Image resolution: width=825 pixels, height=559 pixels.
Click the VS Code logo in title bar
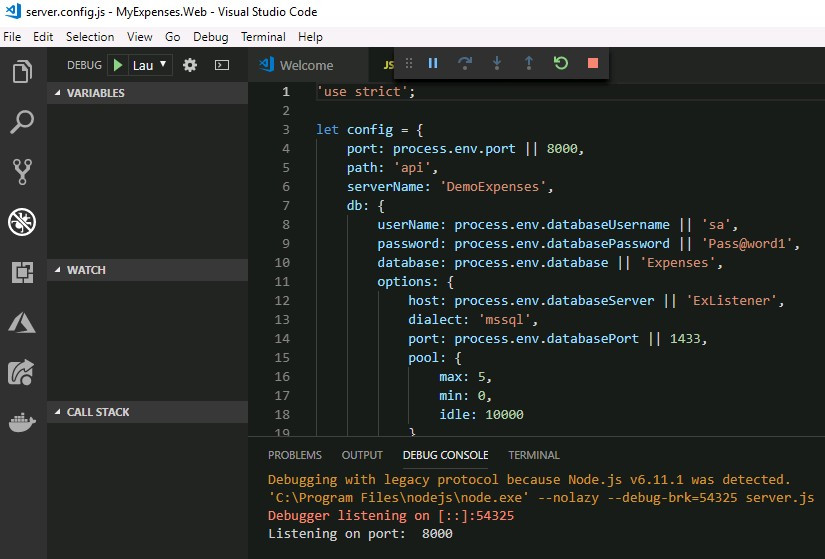pos(13,11)
